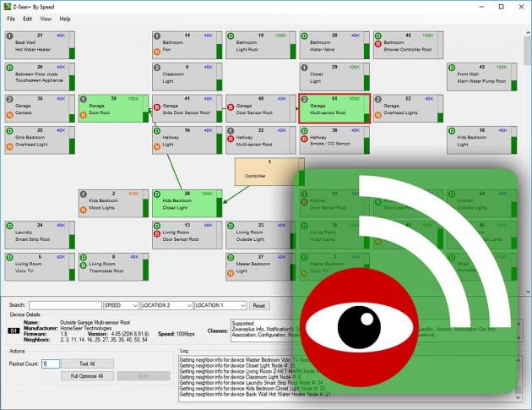Select the Bathroom Water Valve node 20
The height and width of the screenshot is (410, 532).
tap(334, 45)
